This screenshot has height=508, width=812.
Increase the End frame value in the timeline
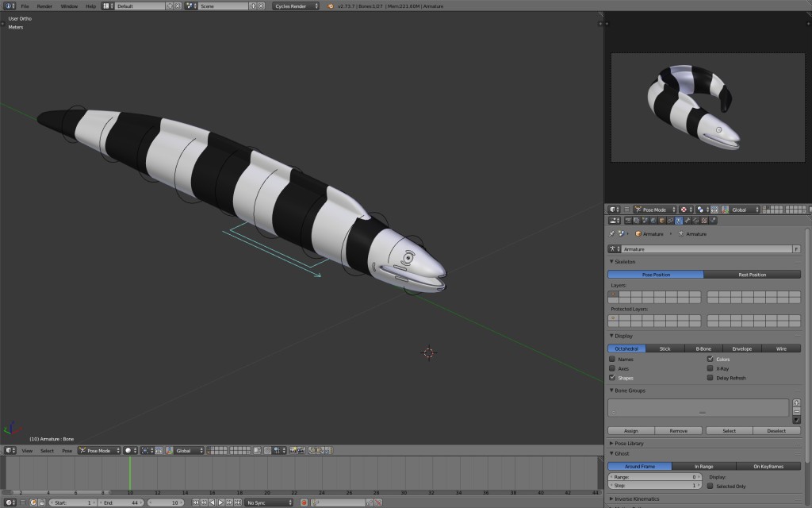tap(140, 502)
